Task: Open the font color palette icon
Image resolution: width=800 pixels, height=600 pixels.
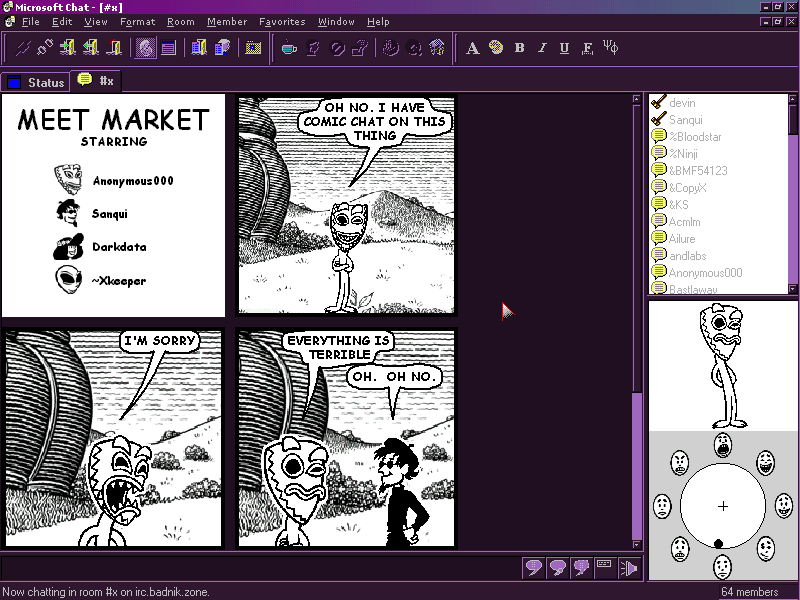Action: pyautogui.click(x=496, y=47)
